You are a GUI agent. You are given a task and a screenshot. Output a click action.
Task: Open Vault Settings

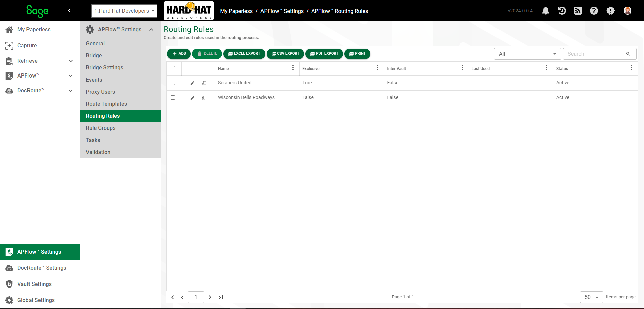point(40,284)
